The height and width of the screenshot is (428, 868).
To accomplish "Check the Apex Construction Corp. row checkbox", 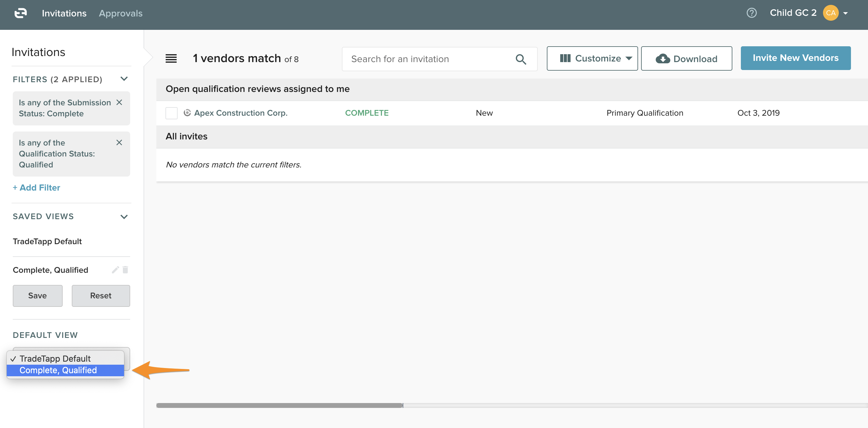I will coord(171,113).
